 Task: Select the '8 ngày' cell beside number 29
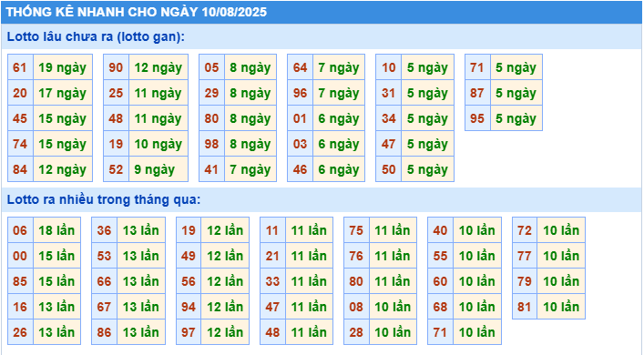click(x=250, y=93)
